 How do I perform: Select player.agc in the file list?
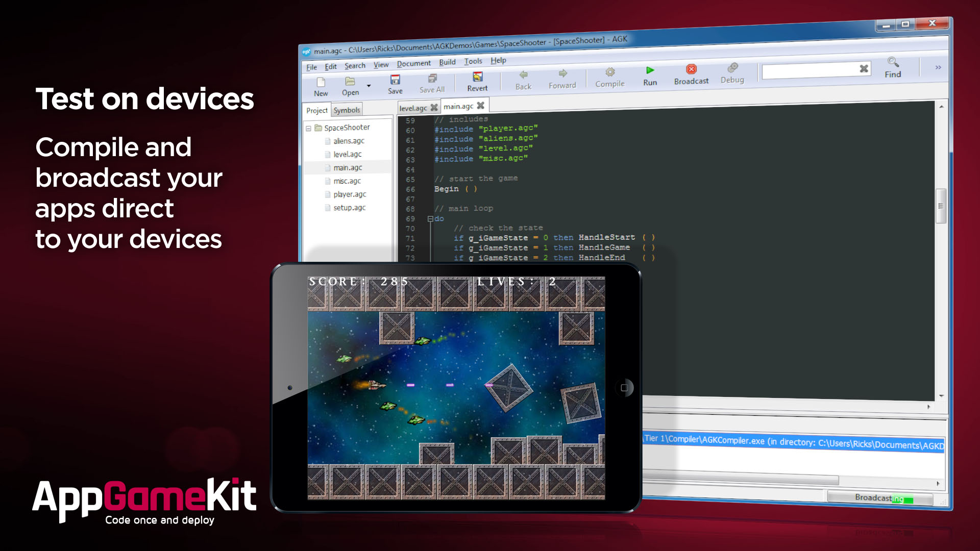[349, 194]
